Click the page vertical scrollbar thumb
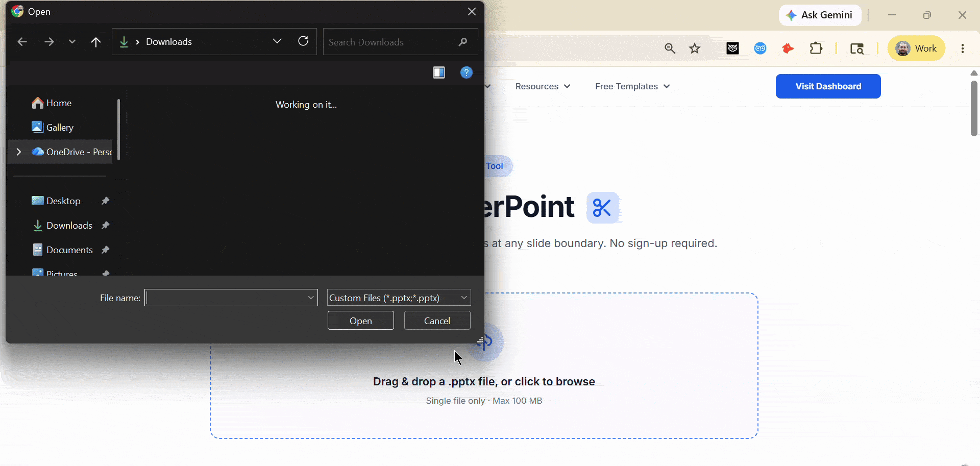Image resolution: width=980 pixels, height=466 pixels. (x=974, y=108)
